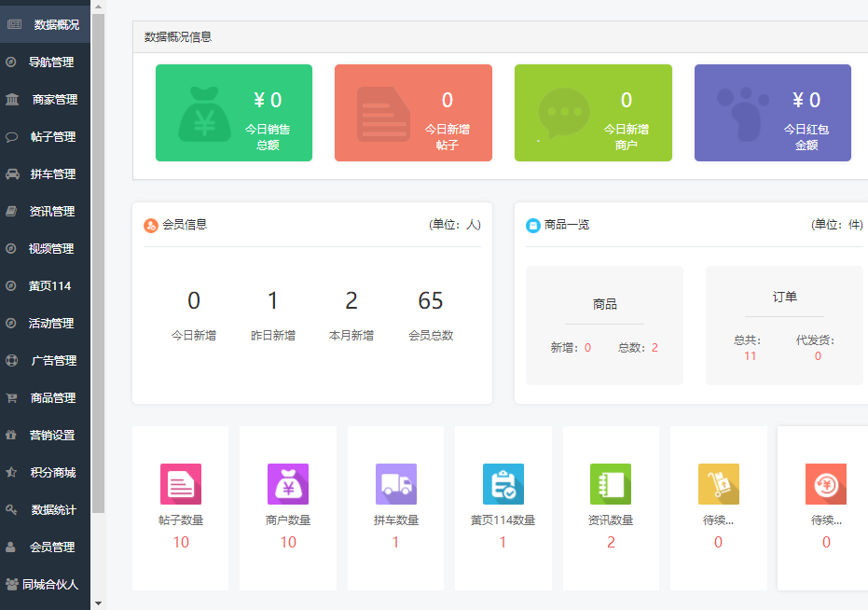Image resolution: width=868 pixels, height=610 pixels.
Task: Click the 代发货 value 0
Action: tap(818, 355)
